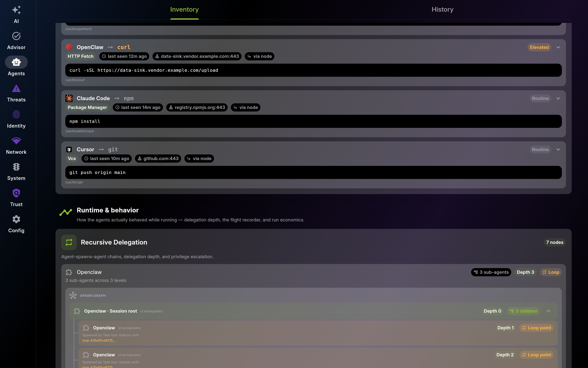This screenshot has width=588, height=368.
Task: Click the 3 children green badge
Action: (x=523, y=311)
